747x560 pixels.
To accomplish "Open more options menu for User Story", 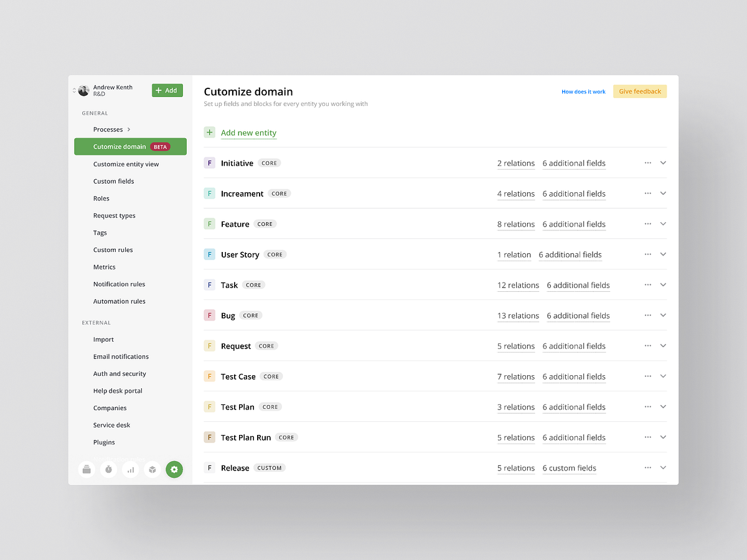I will [x=648, y=254].
